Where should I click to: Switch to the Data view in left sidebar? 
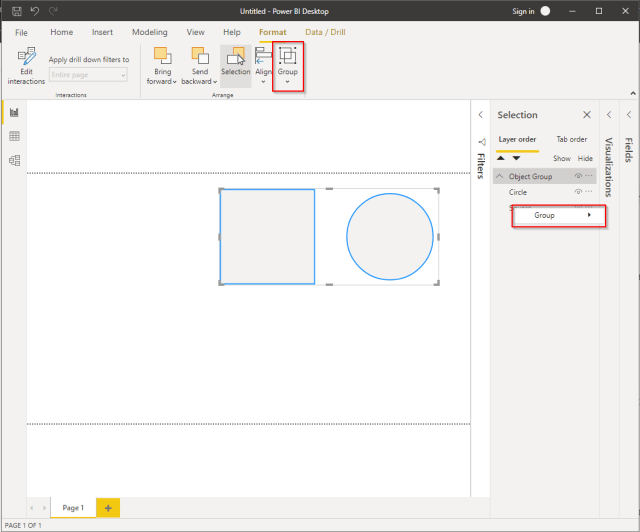point(14,136)
